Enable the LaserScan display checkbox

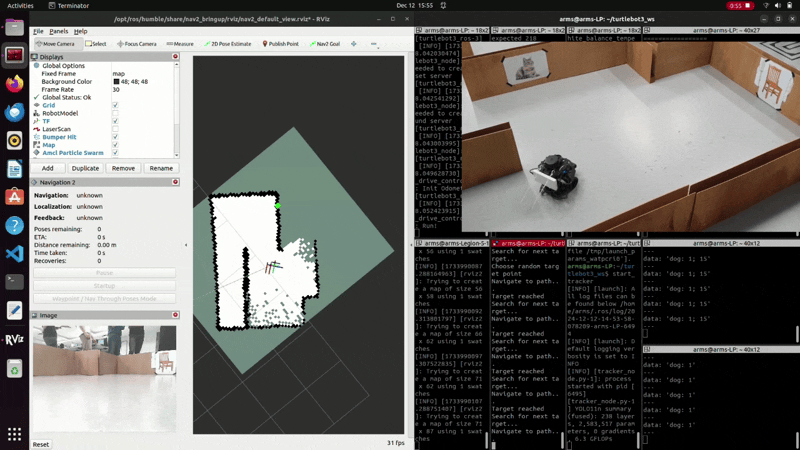coord(115,129)
